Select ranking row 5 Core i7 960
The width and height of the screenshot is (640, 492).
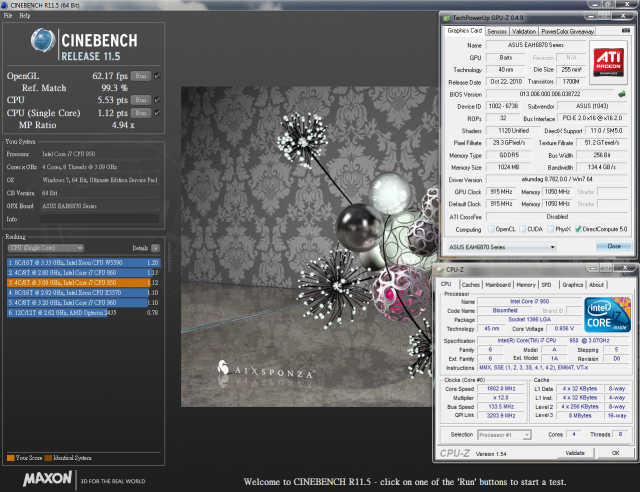pyautogui.click(x=83, y=303)
